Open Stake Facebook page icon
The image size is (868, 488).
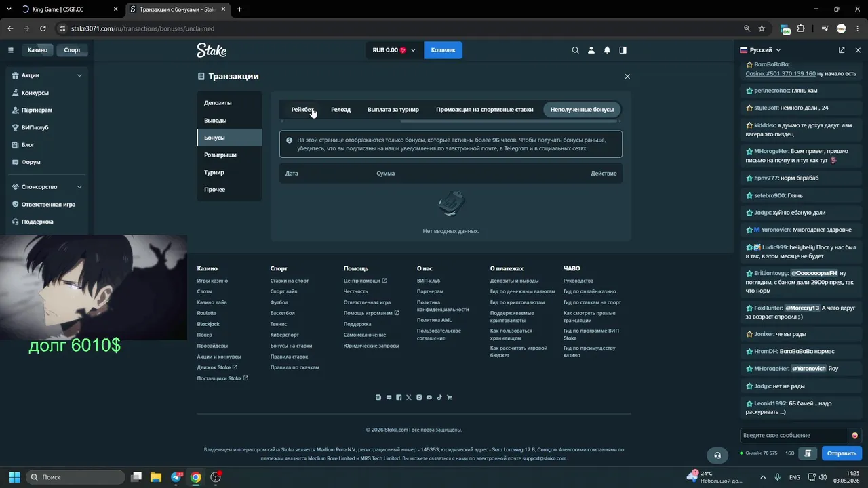coord(399,397)
